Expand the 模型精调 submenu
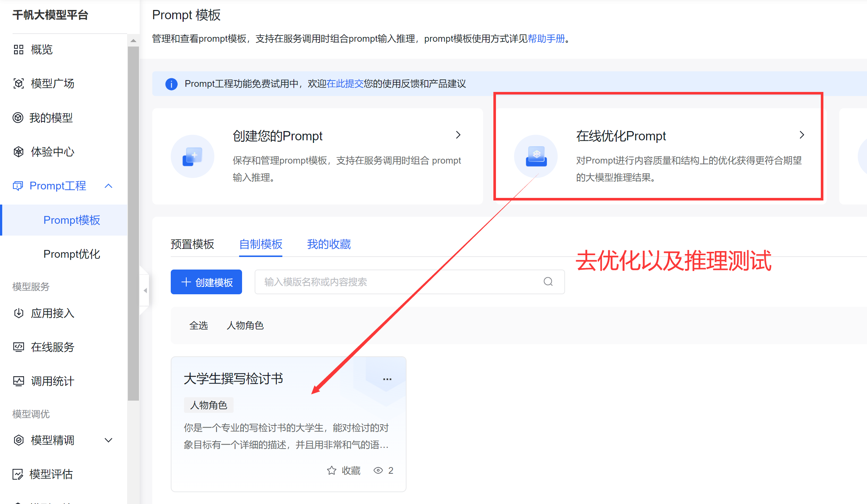 coord(108,440)
